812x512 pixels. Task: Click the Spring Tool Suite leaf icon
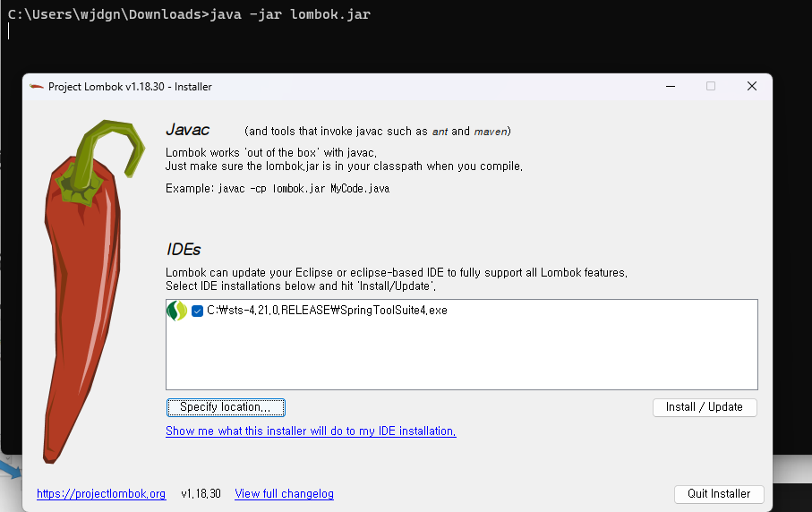click(176, 311)
